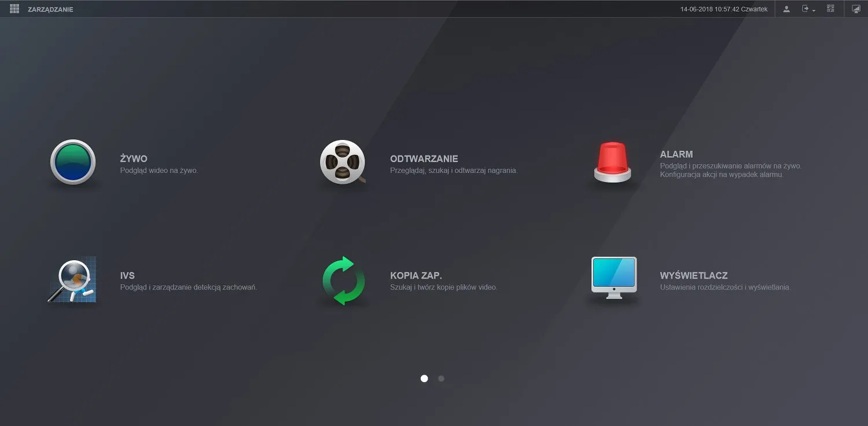
Task: Click the ODTWARZANIE label
Action: 424,159
